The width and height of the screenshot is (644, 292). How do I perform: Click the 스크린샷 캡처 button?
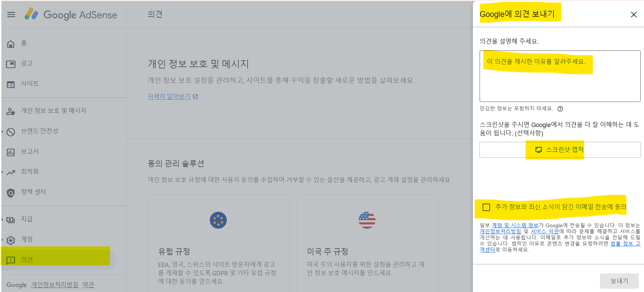coord(560,150)
